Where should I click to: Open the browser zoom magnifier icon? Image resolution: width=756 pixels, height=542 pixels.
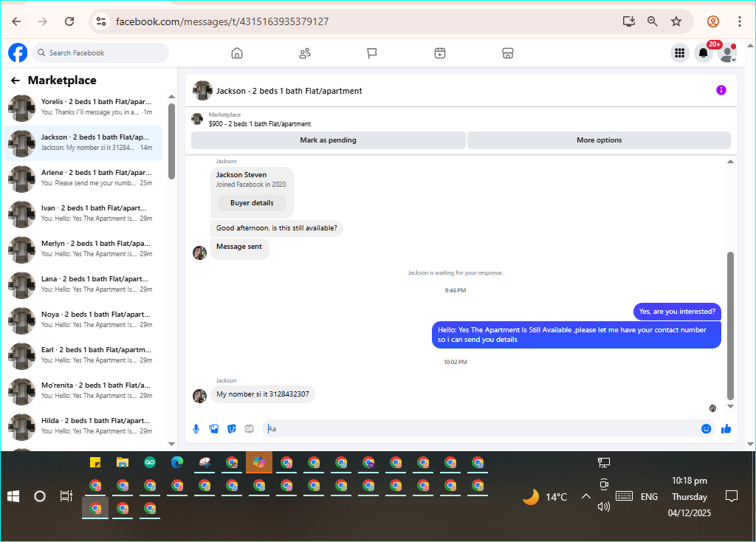click(653, 21)
